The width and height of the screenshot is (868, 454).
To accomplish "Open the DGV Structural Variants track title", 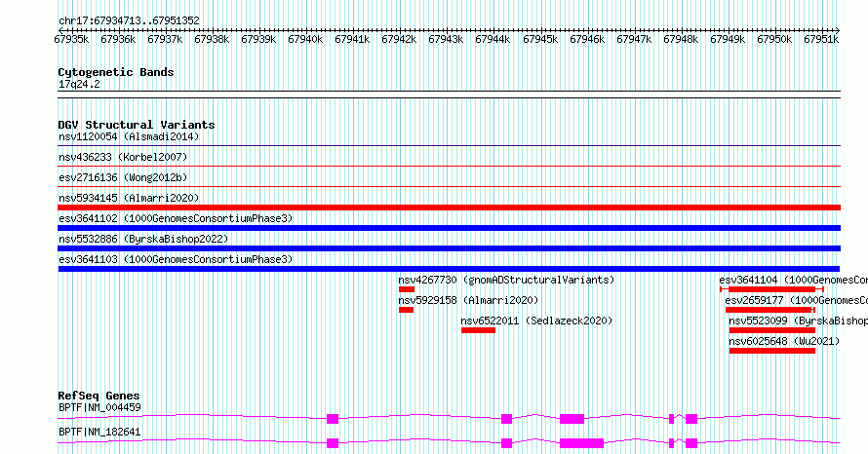I will click(x=137, y=125).
